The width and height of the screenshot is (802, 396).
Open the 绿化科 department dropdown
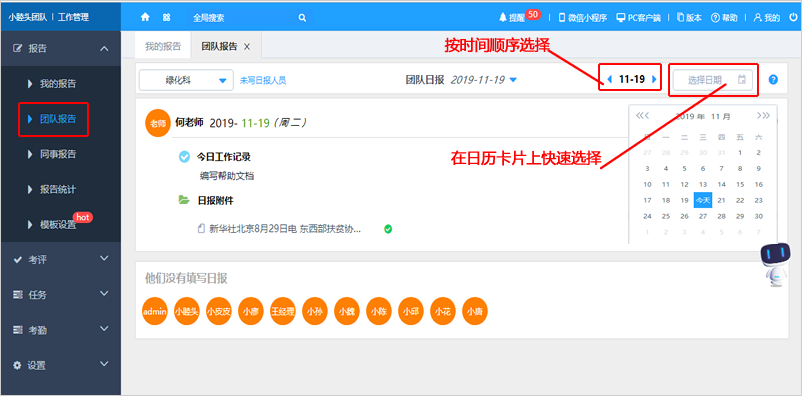[x=186, y=80]
